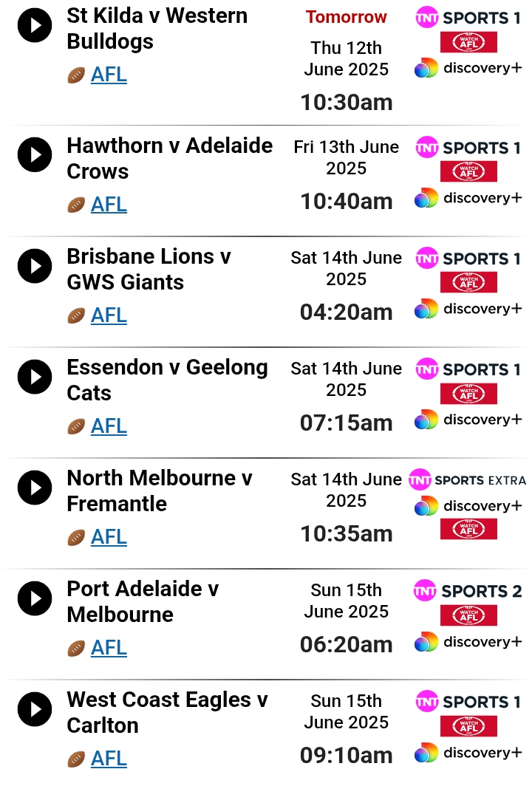Click play icon for North Melbourne v Fremantle
532x786 pixels.
(x=35, y=488)
